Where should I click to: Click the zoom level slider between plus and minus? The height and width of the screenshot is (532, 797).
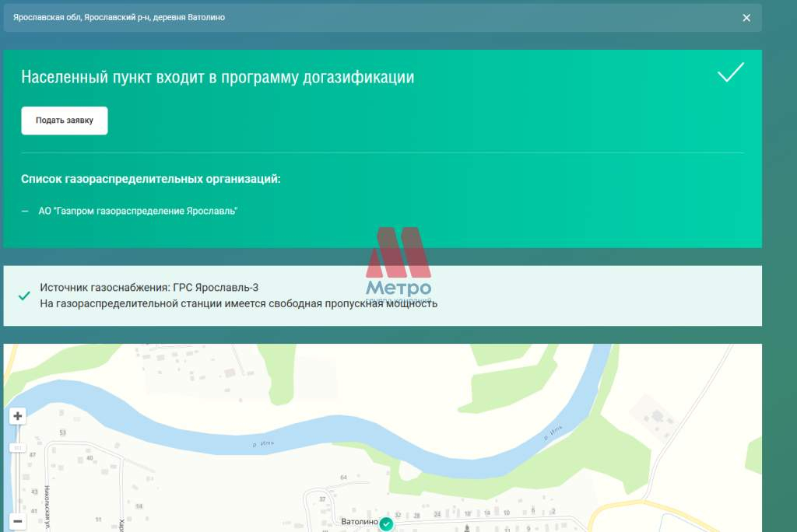[x=18, y=449]
